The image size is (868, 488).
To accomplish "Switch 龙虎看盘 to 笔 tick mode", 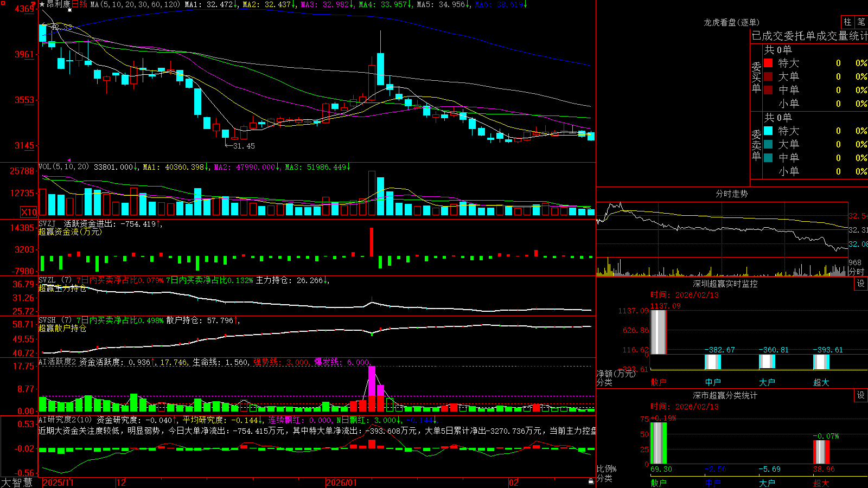I will coord(861,22).
